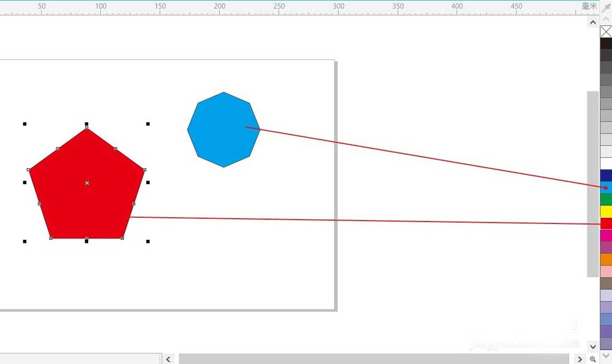Click the top-center selection handle of the pentagon
Screen dimensions: 612x364
pyautogui.click(x=87, y=124)
